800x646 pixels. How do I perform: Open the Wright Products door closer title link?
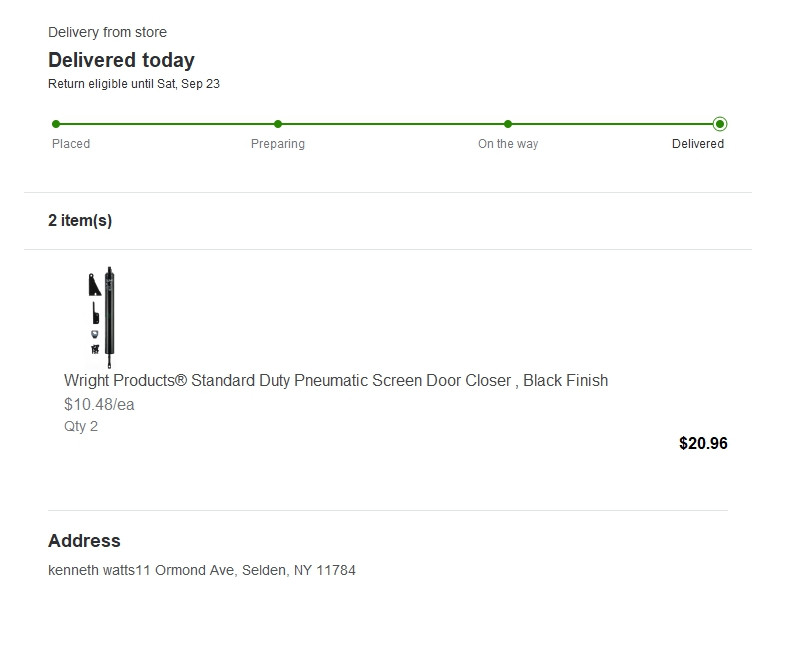pyautogui.click(x=336, y=381)
